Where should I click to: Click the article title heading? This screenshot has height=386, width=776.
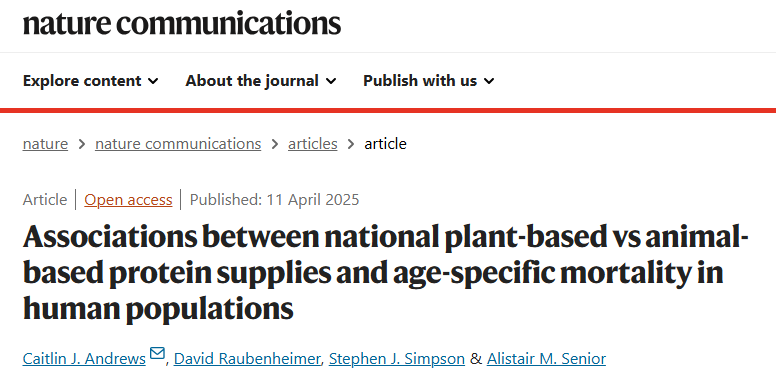point(386,273)
